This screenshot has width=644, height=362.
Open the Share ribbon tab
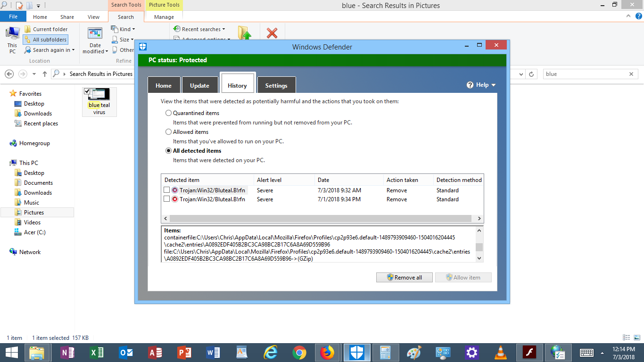click(67, 17)
